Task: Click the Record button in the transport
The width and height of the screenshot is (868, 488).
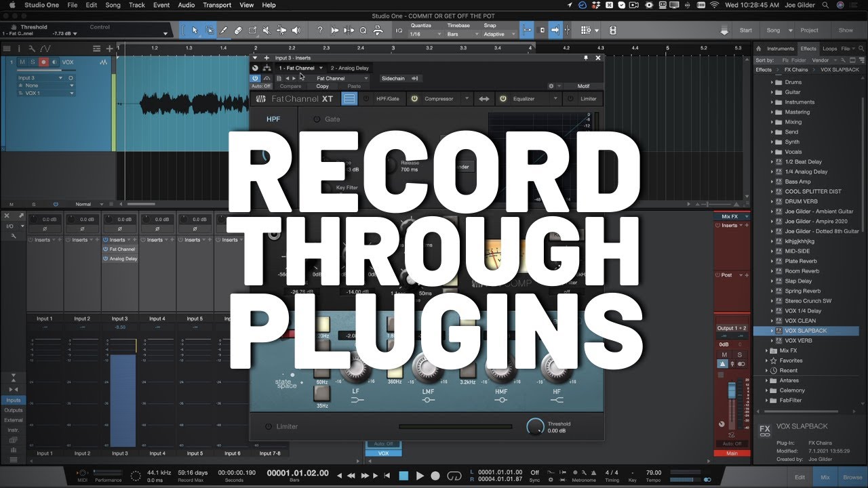Action: pyautogui.click(x=435, y=476)
